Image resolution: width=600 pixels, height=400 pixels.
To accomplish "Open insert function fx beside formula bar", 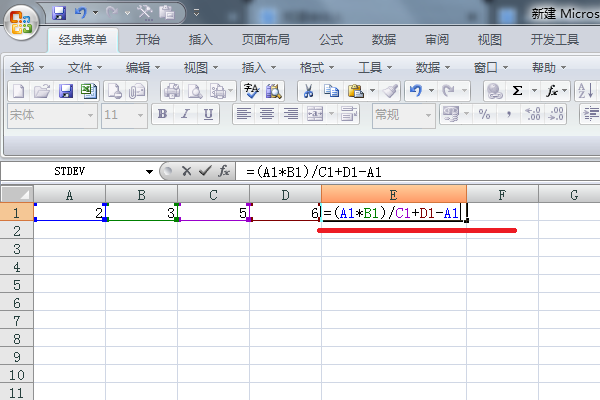I will coord(224,171).
